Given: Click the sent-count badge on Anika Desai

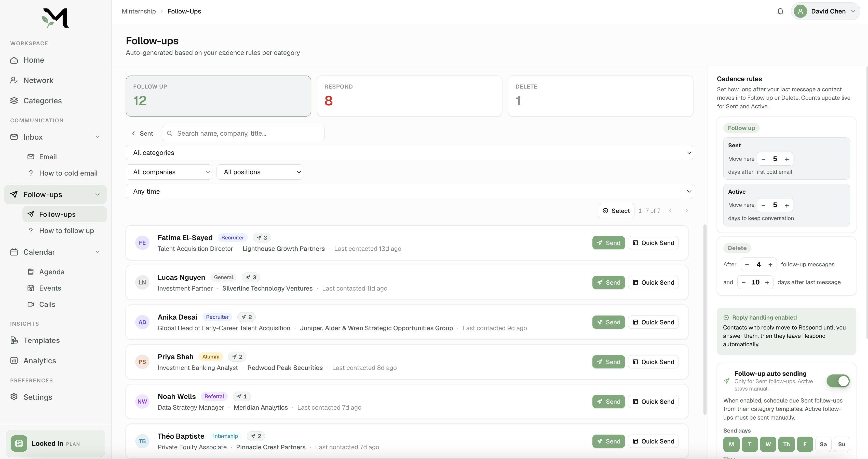Looking at the screenshot, I should [247, 317].
